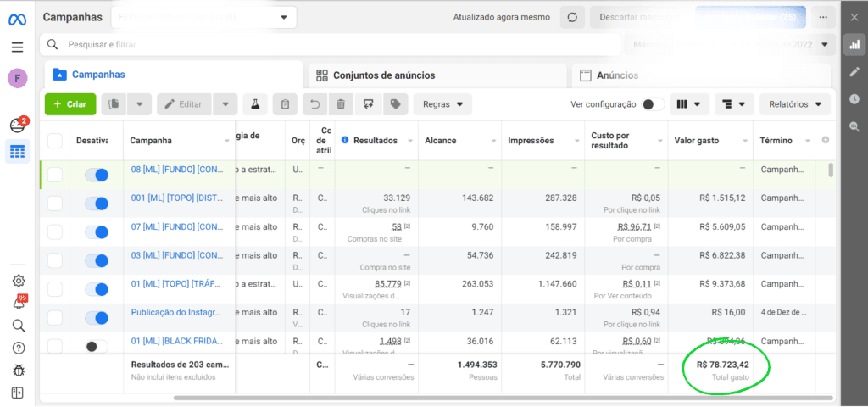868x407 pixels.
Task: Open the hamburger menu in left sidebar
Action: pyautogui.click(x=17, y=47)
